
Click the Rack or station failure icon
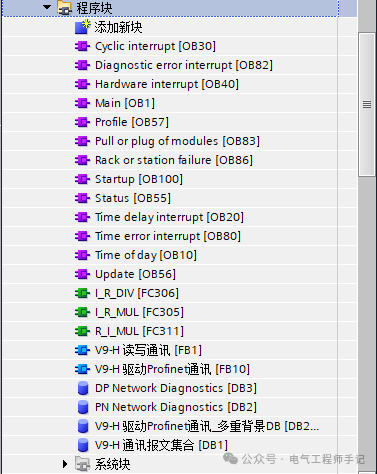tap(82, 160)
